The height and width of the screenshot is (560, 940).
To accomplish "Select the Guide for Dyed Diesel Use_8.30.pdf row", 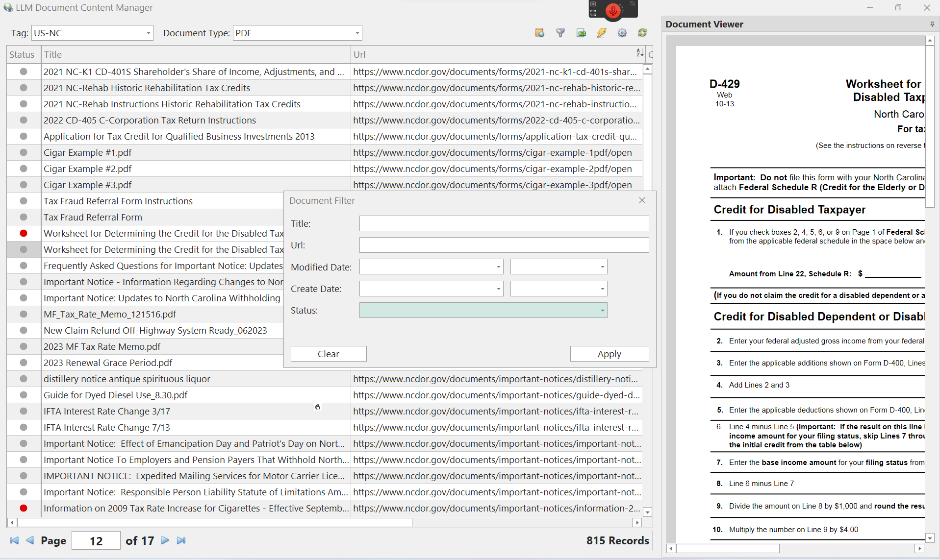I will (325, 395).
